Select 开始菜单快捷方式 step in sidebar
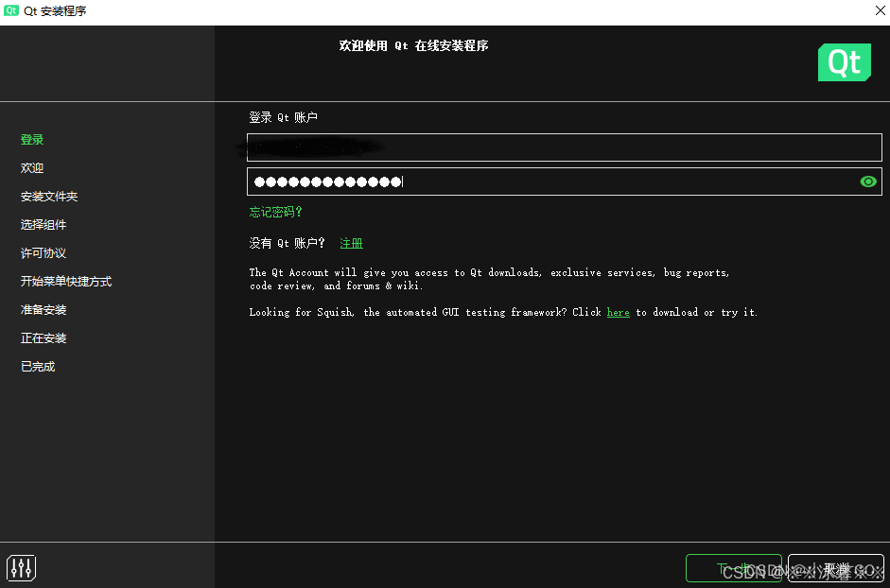 (x=66, y=282)
